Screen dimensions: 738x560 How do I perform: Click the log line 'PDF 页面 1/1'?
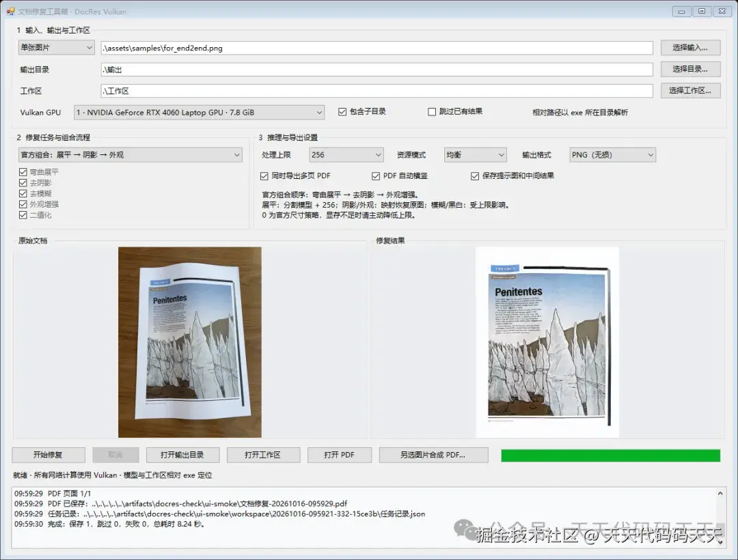(53, 493)
